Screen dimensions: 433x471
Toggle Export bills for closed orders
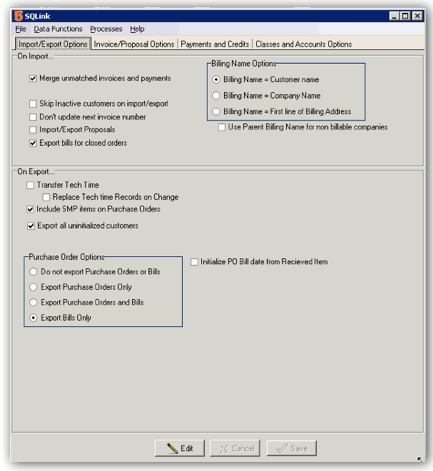pos(33,143)
